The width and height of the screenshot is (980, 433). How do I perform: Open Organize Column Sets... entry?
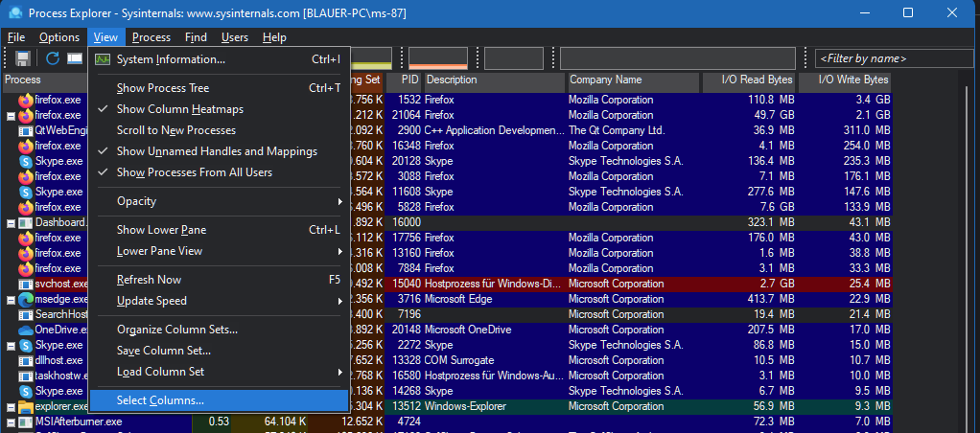tap(219, 330)
